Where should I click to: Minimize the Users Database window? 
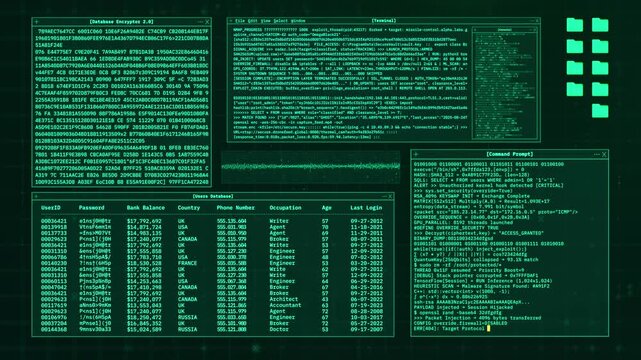[384, 197]
